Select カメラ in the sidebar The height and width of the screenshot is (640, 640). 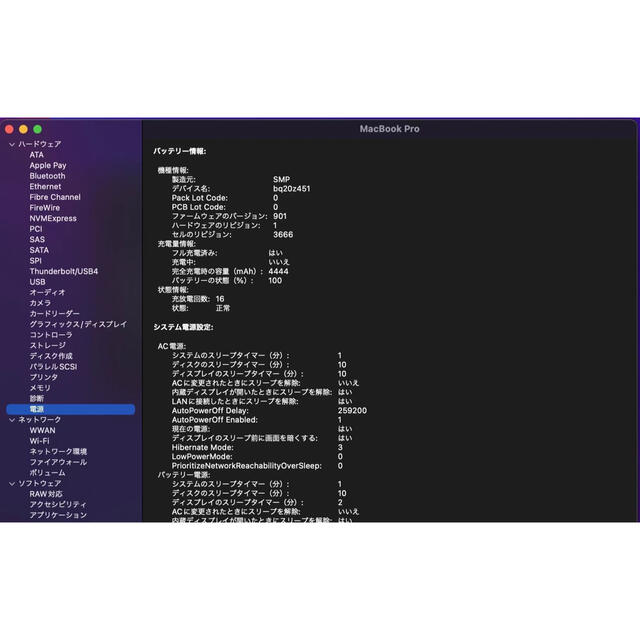[x=40, y=303]
